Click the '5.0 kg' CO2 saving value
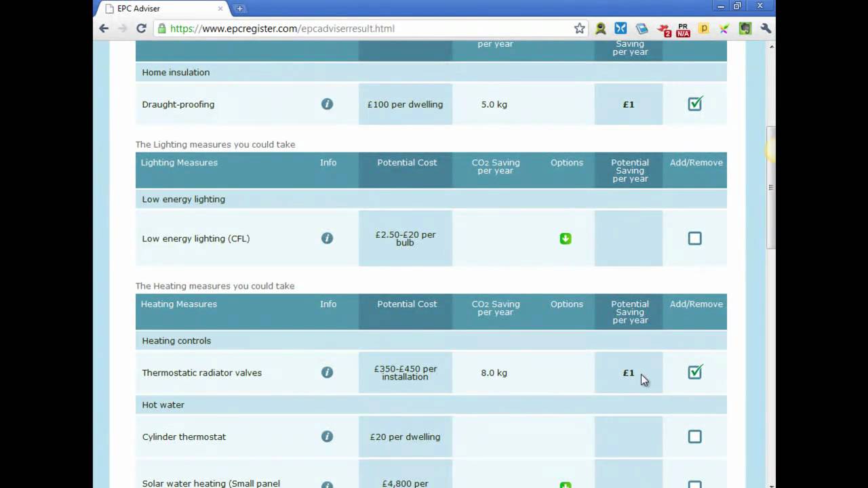The width and height of the screenshot is (868, 488). pos(494,104)
